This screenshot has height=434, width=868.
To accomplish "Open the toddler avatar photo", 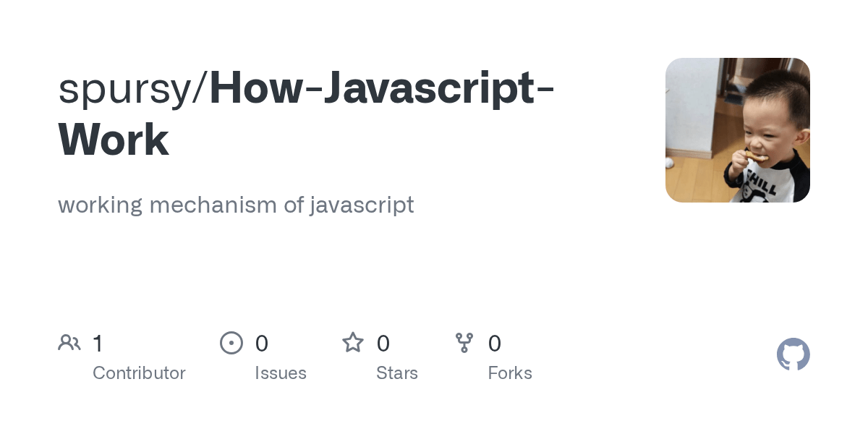I will 738,130.
